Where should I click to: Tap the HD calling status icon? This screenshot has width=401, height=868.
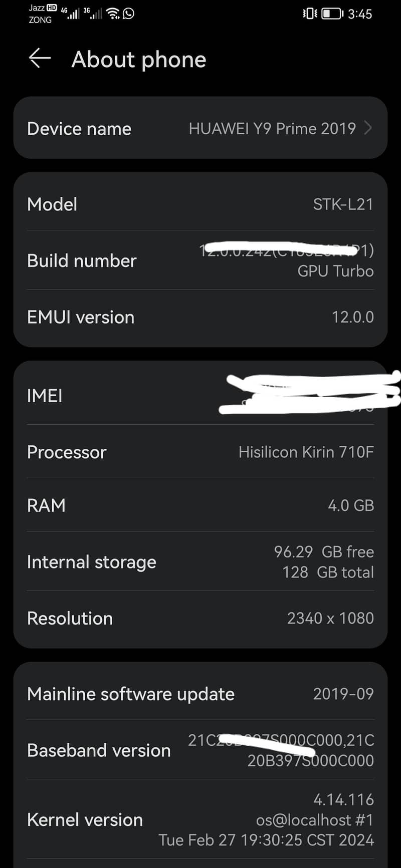(52, 8)
